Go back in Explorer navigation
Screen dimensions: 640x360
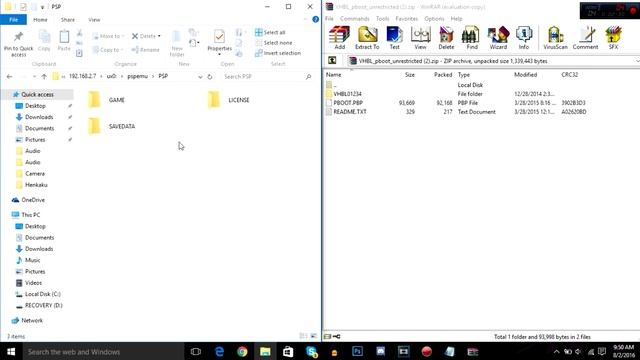[9, 76]
